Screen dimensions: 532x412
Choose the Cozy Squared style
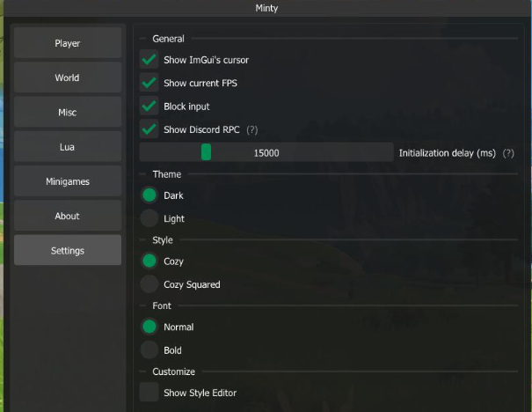click(149, 284)
